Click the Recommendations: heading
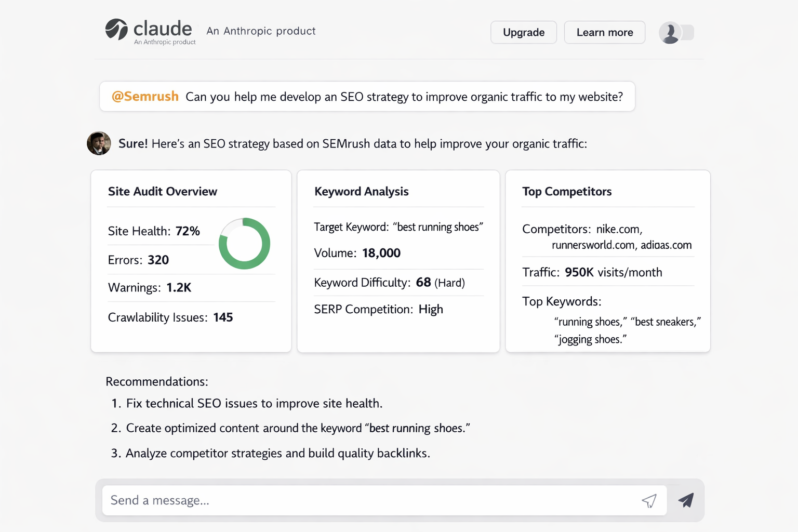Image resolution: width=798 pixels, height=532 pixels. (157, 381)
